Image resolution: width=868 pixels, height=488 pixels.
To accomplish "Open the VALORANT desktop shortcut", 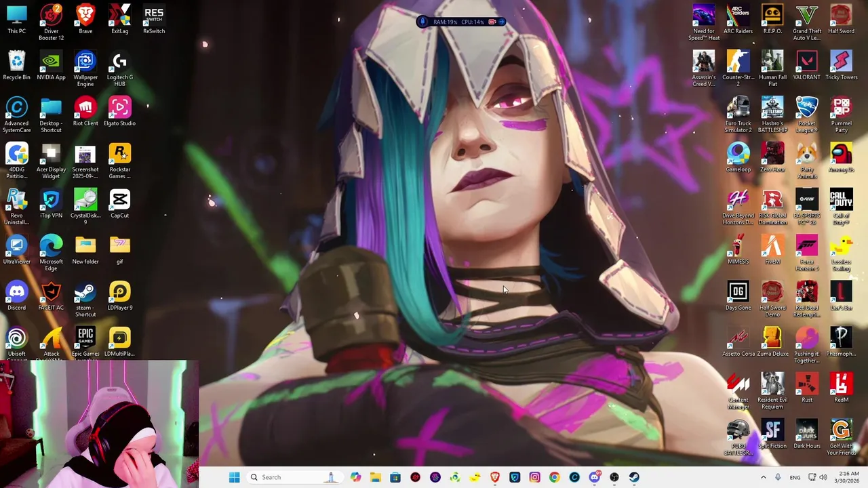I will [x=807, y=65].
